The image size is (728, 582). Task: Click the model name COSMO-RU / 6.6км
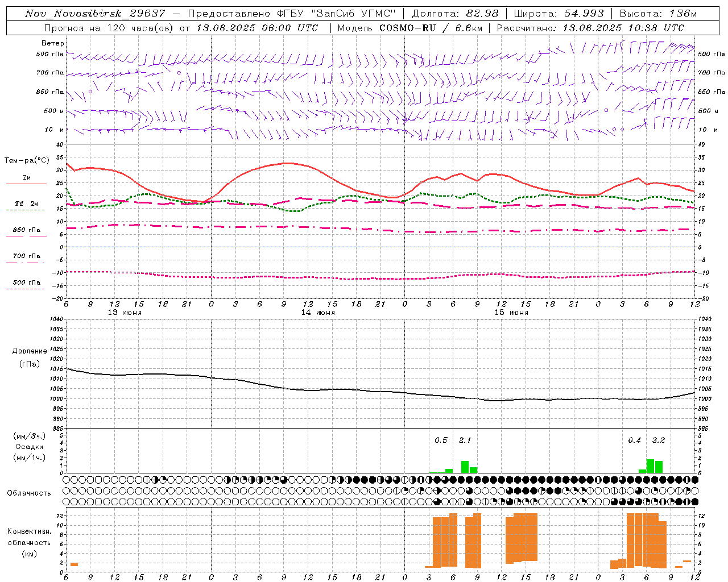click(x=431, y=28)
